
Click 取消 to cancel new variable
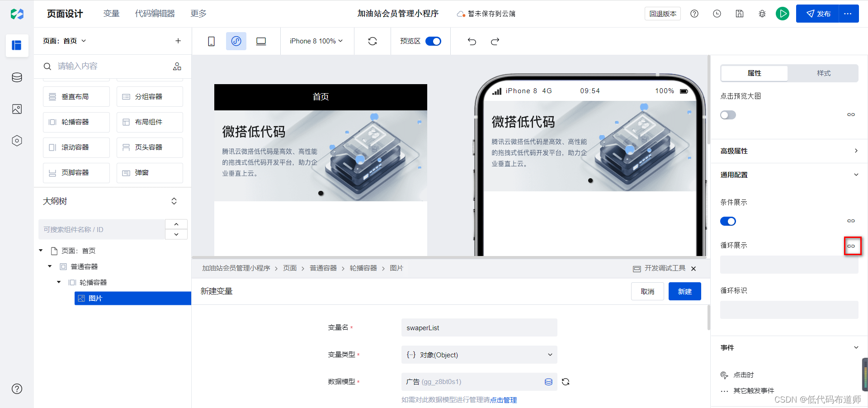(x=647, y=291)
